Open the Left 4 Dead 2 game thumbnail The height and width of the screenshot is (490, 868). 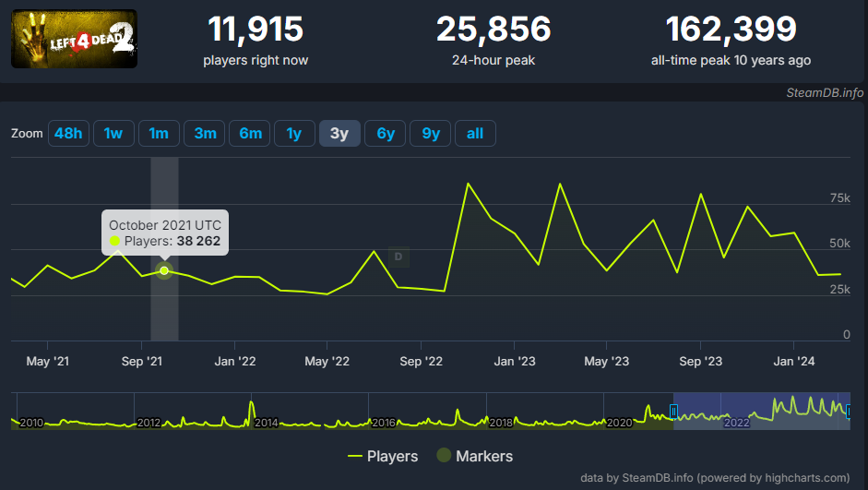tap(74, 39)
